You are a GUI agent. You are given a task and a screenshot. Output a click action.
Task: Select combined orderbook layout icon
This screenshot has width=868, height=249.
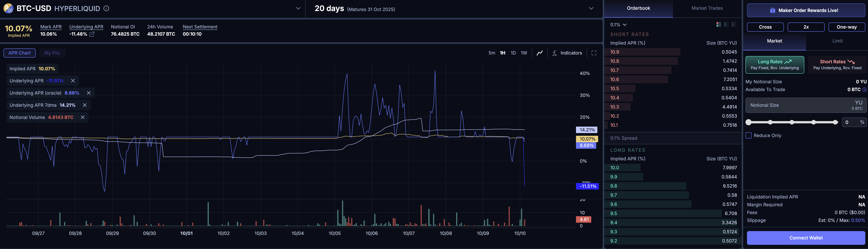(718, 25)
